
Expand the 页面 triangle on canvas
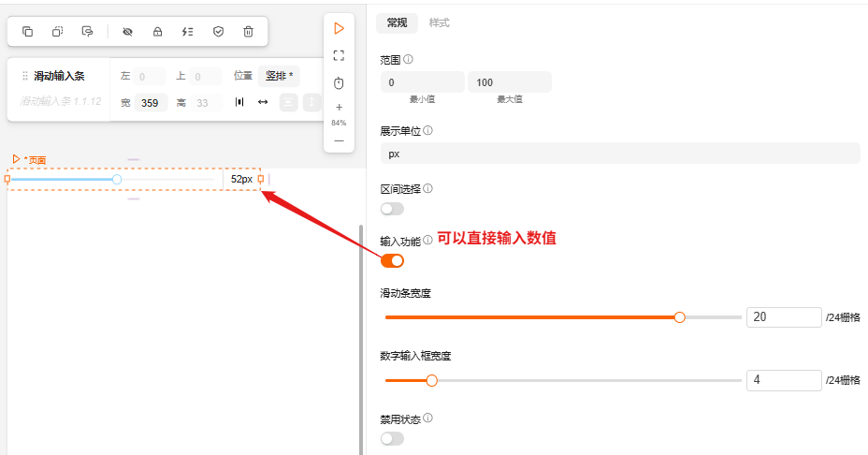(x=16, y=159)
